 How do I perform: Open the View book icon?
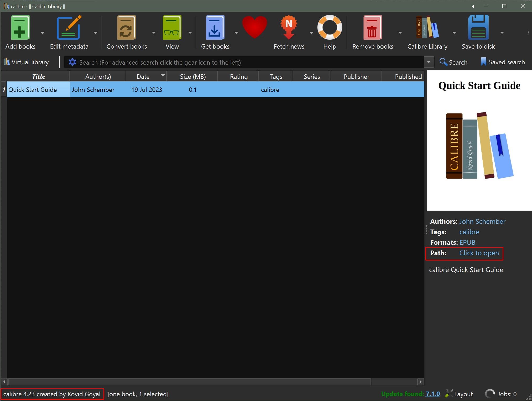(x=172, y=28)
